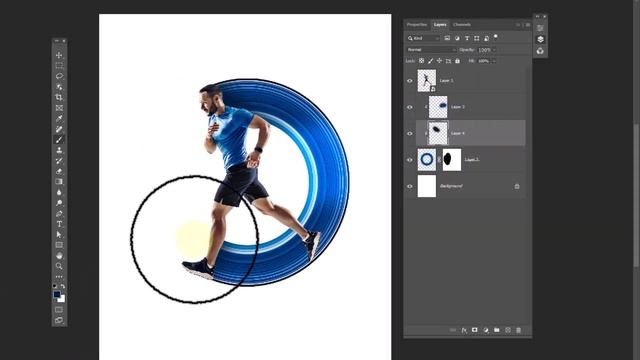The height and width of the screenshot is (360, 640).
Task: Select the Path Selection tool
Action: point(59,235)
